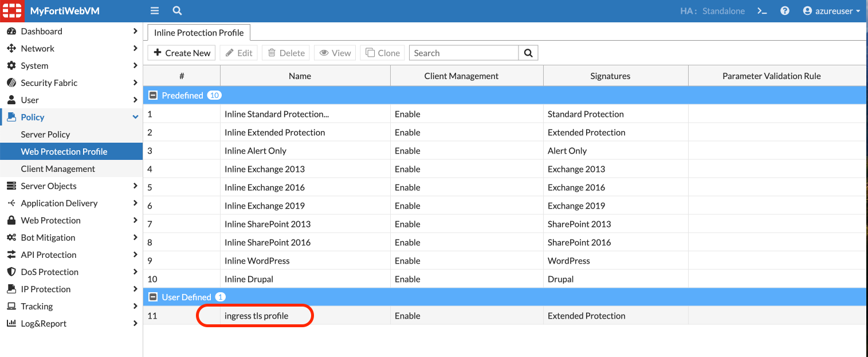Click the Edit button
This screenshot has height=357, width=868.
(239, 53)
